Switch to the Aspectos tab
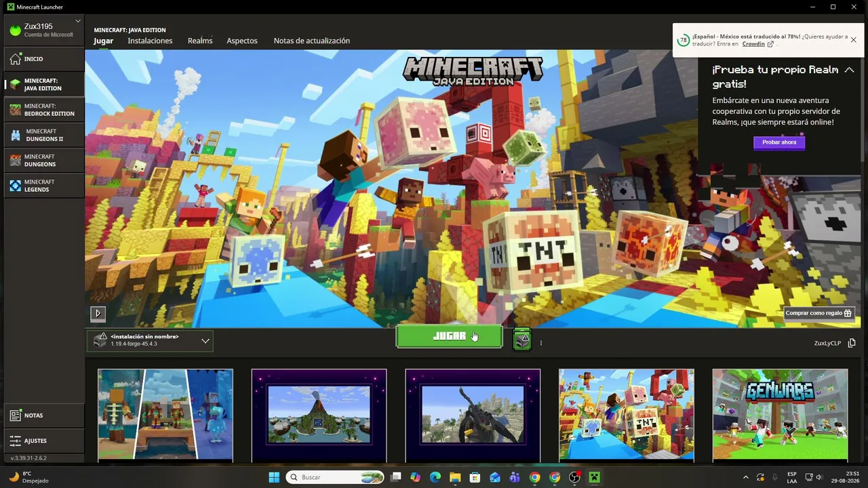The width and height of the screenshot is (868, 488). click(242, 41)
